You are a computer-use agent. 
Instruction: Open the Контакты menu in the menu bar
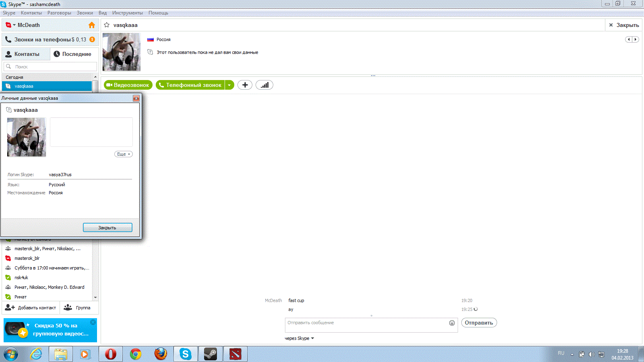(x=31, y=13)
